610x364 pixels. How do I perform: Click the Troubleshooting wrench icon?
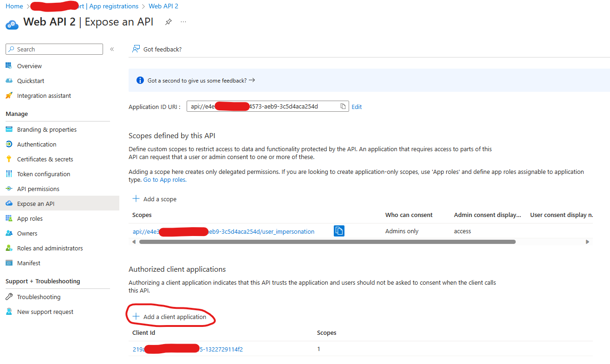[x=9, y=296]
